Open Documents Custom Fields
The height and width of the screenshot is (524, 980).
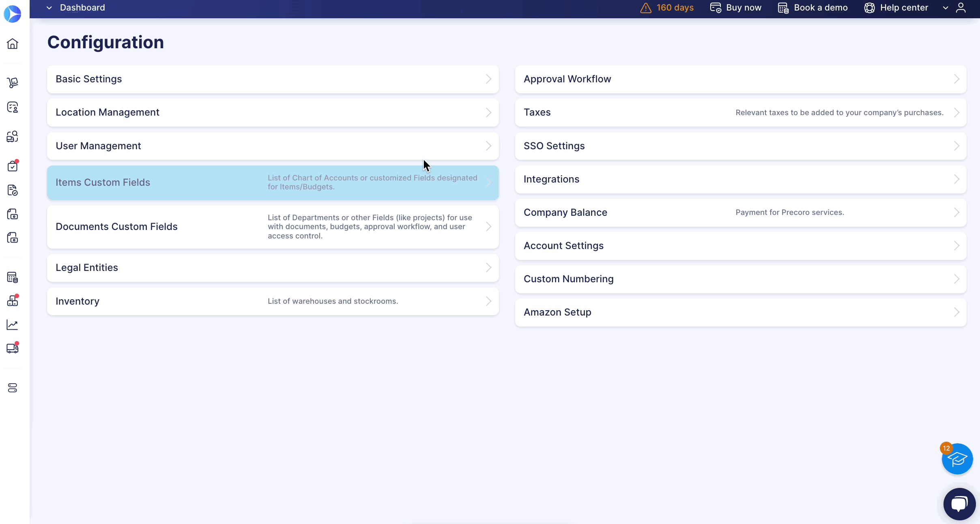click(273, 227)
